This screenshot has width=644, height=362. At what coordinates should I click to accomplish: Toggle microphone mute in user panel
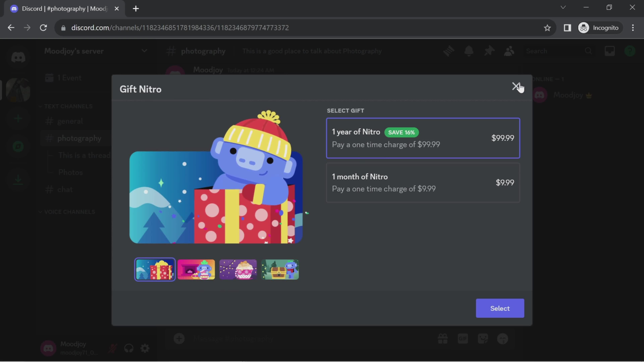pos(113,348)
